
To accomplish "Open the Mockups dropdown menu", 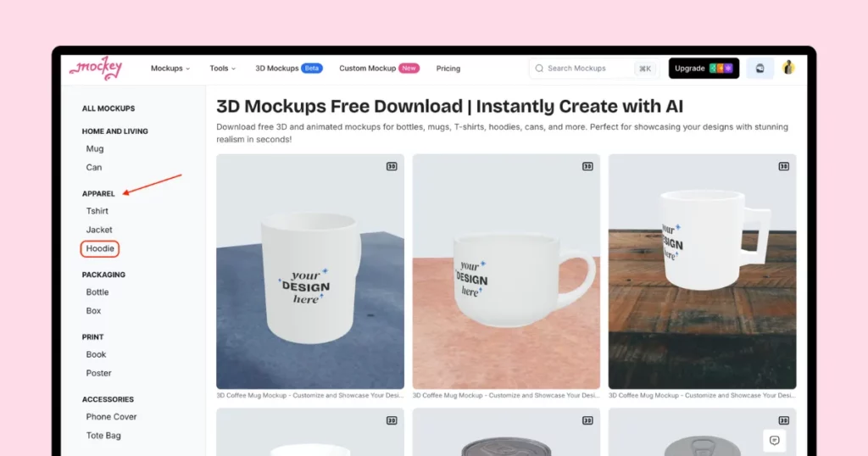I will pyautogui.click(x=170, y=69).
